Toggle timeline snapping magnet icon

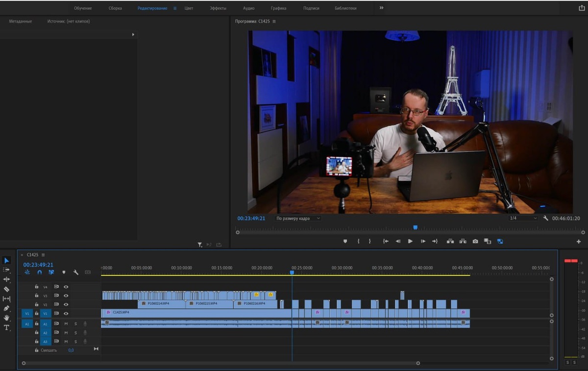coord(40,272)
